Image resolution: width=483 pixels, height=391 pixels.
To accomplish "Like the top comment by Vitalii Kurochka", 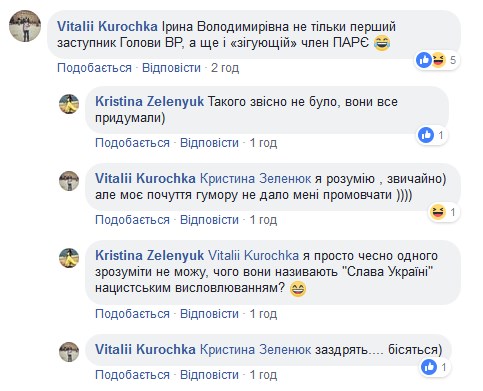I will (94, 68).
